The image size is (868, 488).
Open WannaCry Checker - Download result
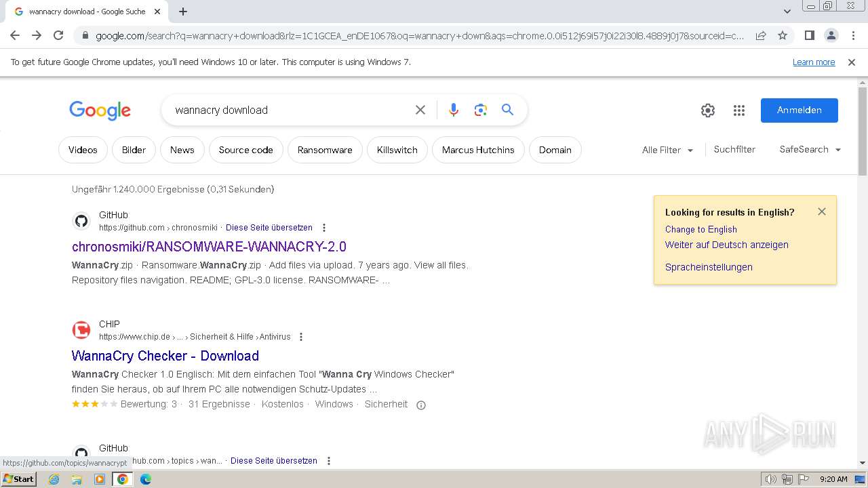click(165, 356)
